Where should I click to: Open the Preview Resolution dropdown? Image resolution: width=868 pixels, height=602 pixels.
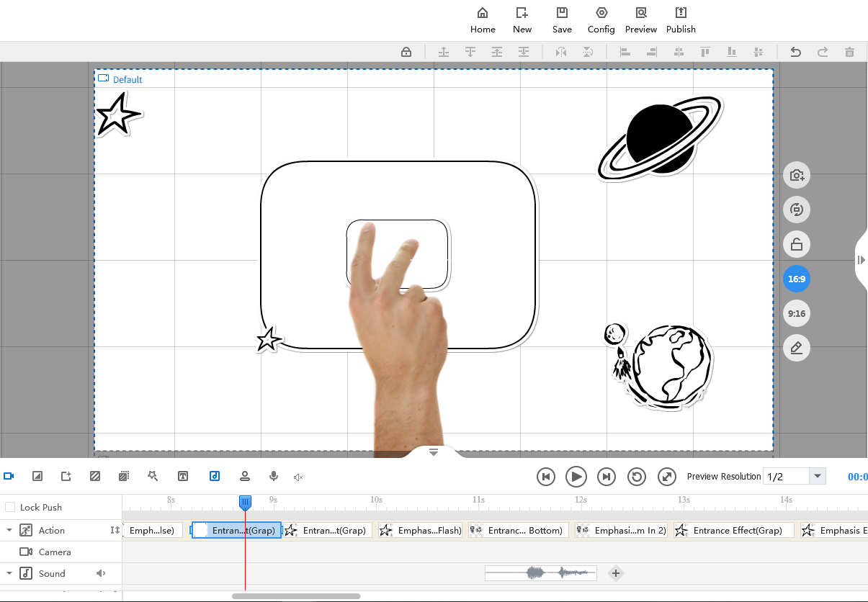(818, 475)
